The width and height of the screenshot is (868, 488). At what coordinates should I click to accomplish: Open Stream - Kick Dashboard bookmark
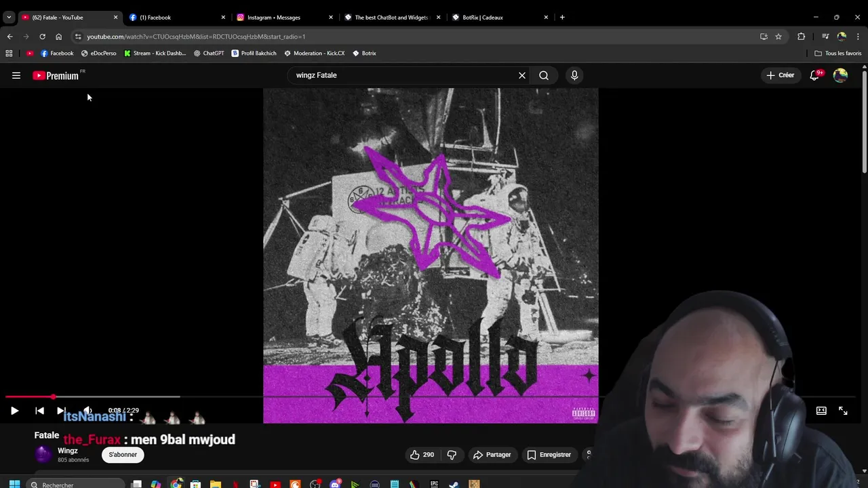click(155, 53)
